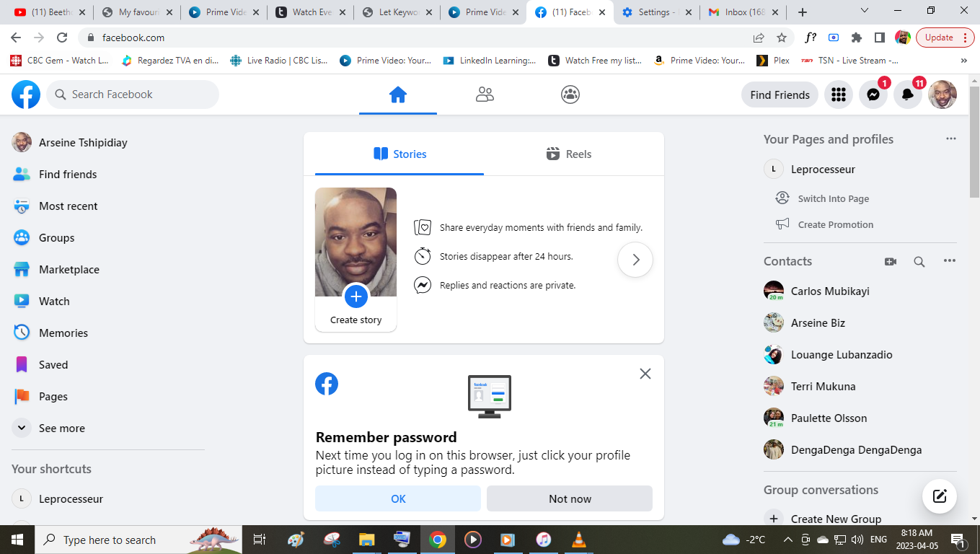Select the Stories tab
This screenshot has width=980, height=554.
[x=399, y=154]
